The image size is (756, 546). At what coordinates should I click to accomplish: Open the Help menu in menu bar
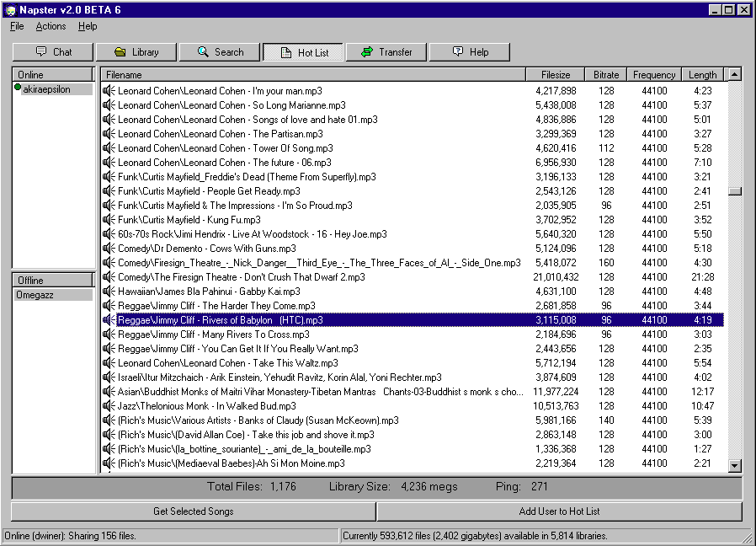point(88,26)
